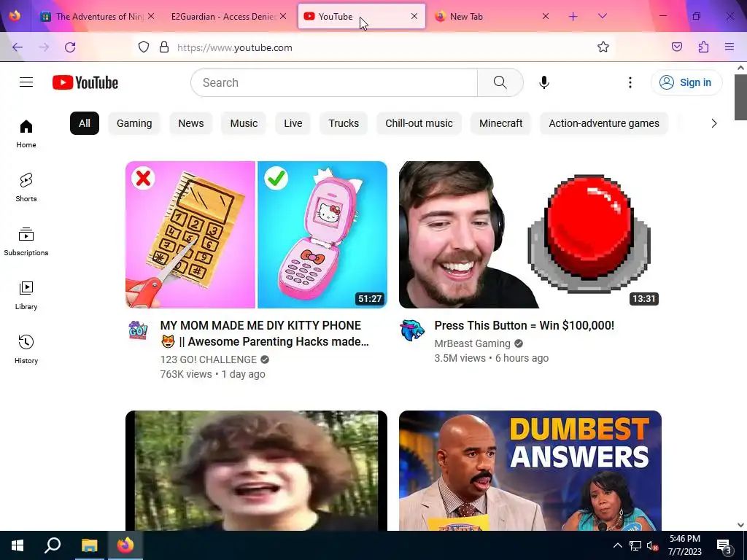Open the Pocket save icon
The height and width of the screenshot is (560, 747).
[677, 47]
